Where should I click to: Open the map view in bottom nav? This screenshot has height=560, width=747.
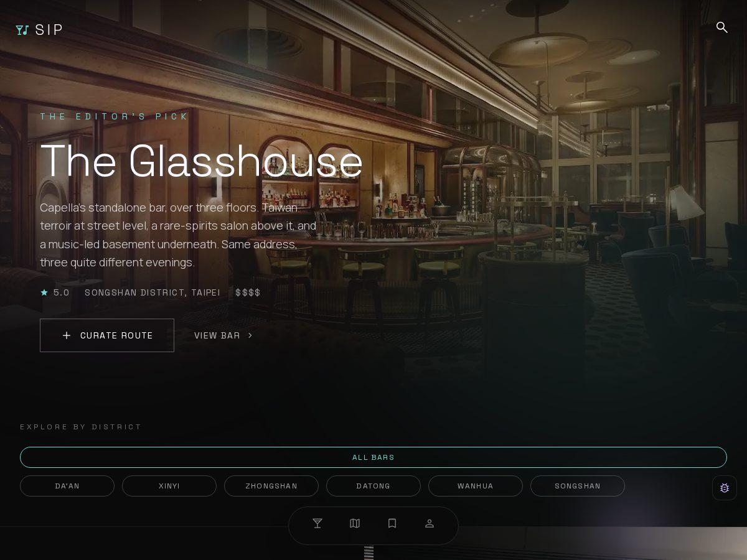(x=355, y=523)
